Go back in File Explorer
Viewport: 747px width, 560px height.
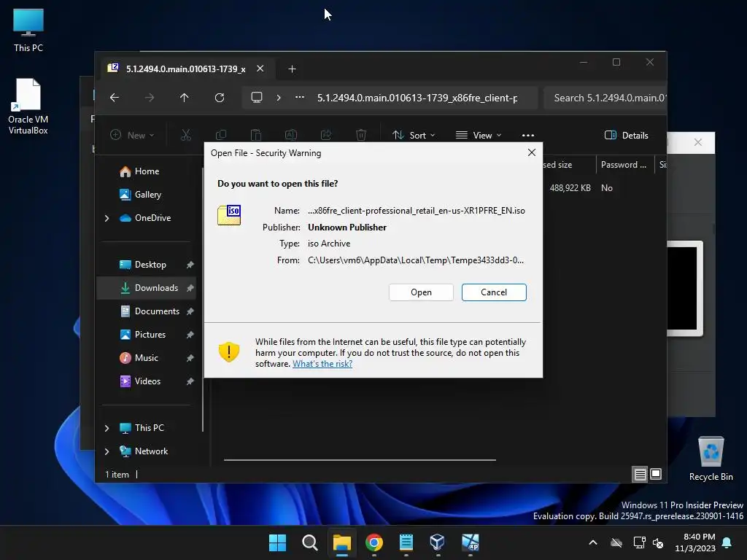tap(115, 98)
